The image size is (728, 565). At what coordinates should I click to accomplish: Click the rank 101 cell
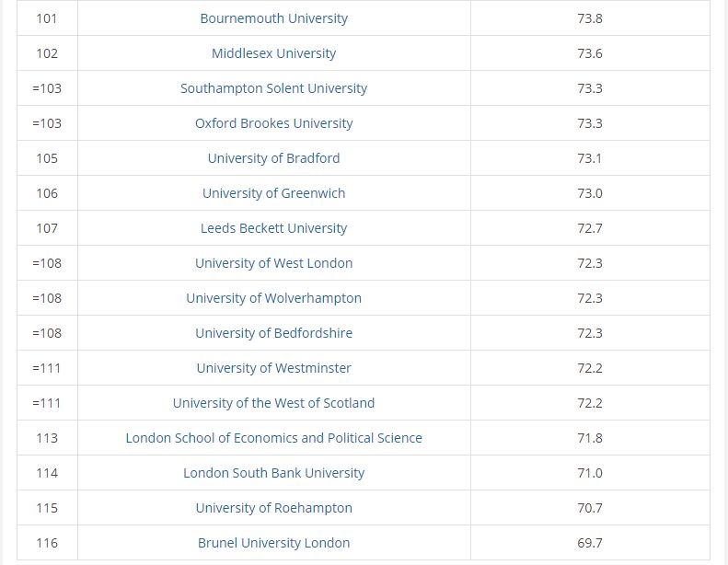[47, 18]
